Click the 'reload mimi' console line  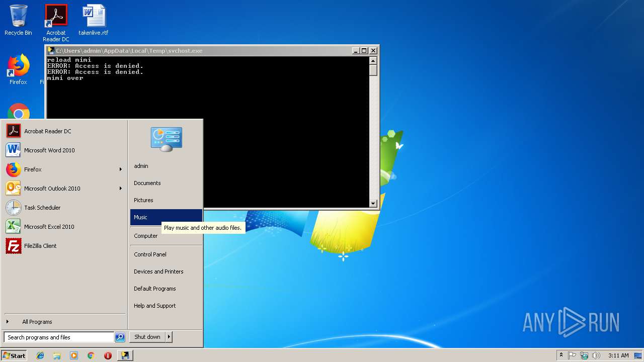tap(69, 60)
